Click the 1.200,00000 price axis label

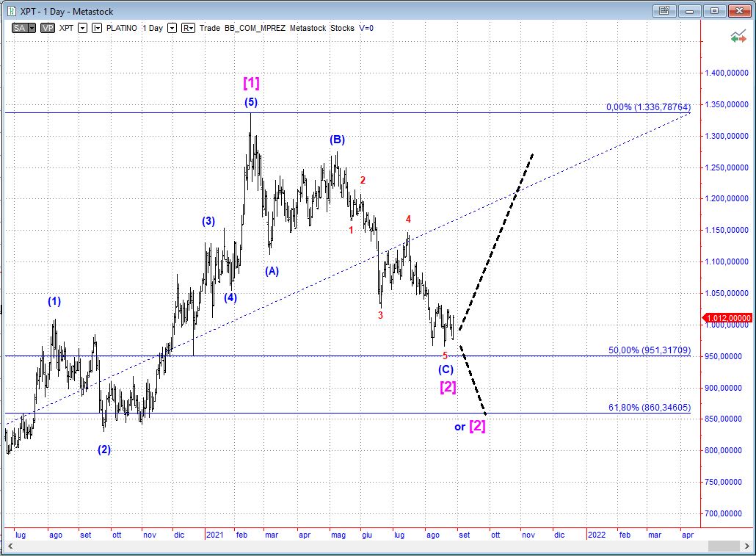[x=727, y=198]
